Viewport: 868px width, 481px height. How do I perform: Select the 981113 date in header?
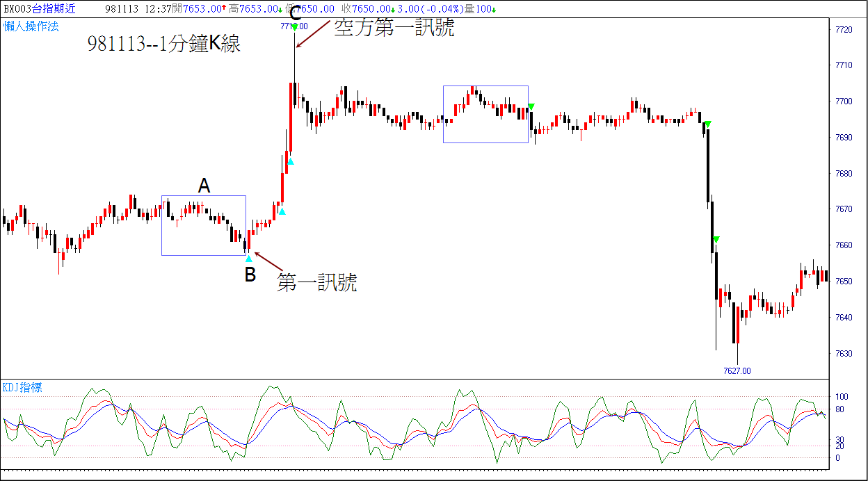point(123,9)
